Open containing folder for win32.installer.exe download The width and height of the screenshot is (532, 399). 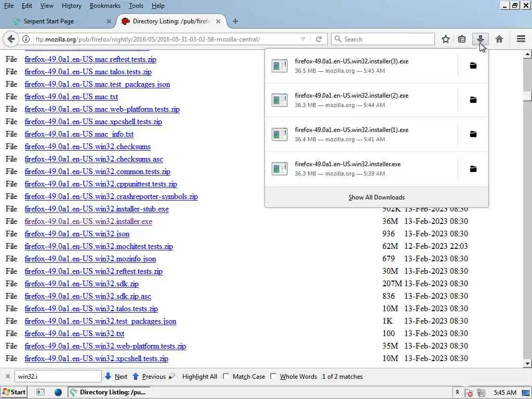click(473, 169)
